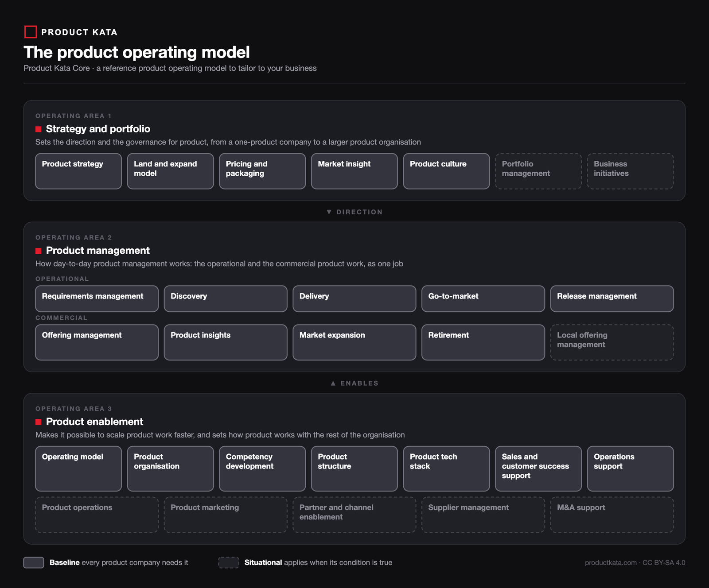Image resolution: width=709 pixels, height=588 pixels.
Task: Choose the Pricing and packaging card
Action: (262, 171)
